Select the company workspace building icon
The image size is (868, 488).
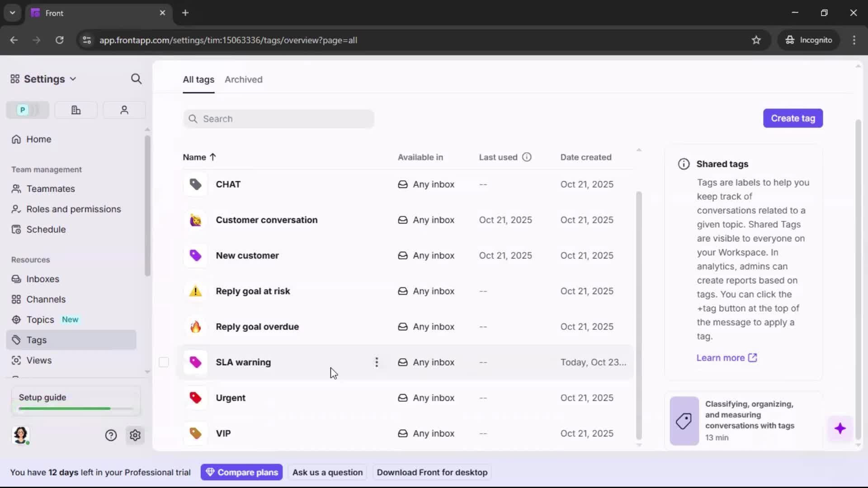75,110
